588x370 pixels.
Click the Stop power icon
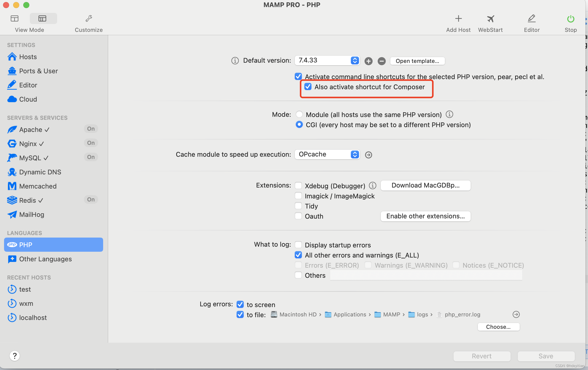(571, 19)
